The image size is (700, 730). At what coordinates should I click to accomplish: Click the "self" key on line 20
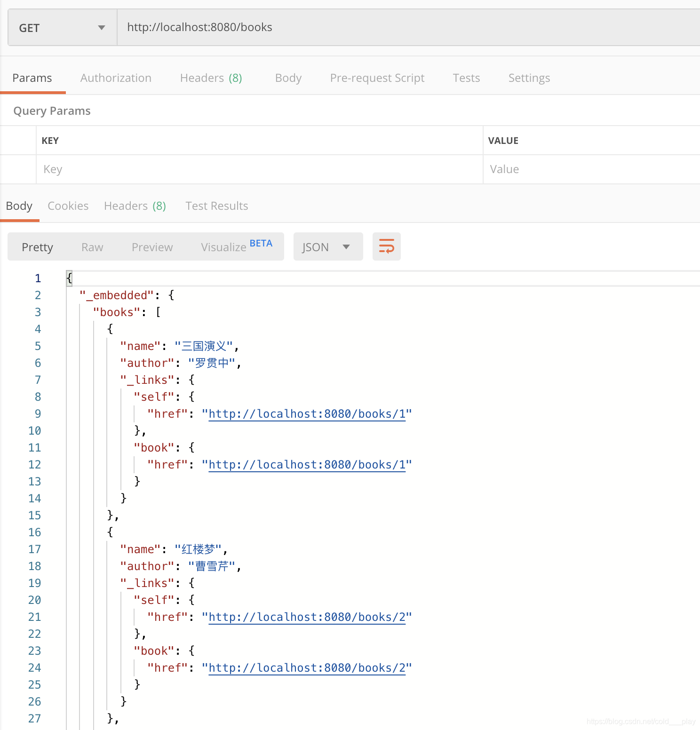(154, 600)
